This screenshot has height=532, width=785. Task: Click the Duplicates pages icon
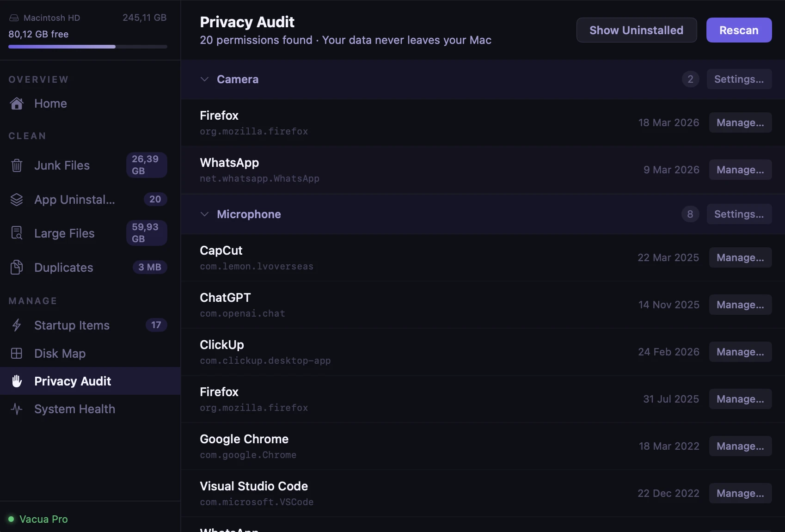(17, 267)
